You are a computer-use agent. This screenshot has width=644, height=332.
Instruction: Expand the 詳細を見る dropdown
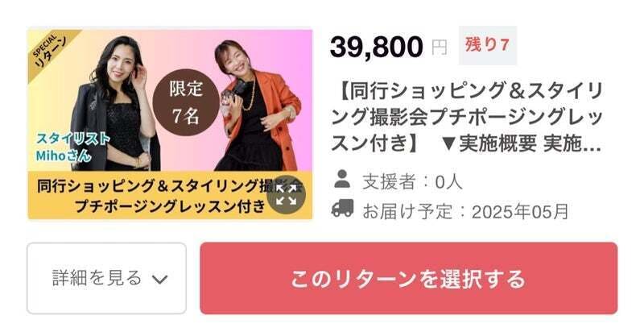tap(106, 278)
